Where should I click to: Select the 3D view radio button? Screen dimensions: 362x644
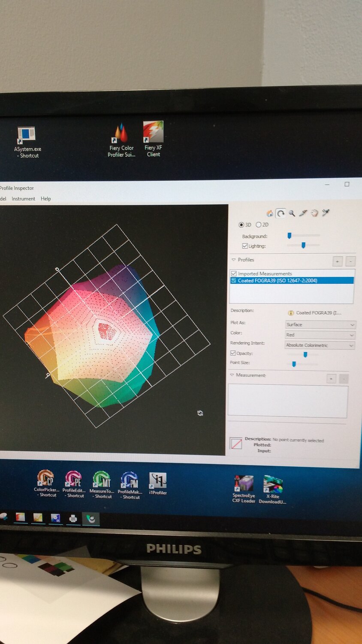(x=241, y=225)
